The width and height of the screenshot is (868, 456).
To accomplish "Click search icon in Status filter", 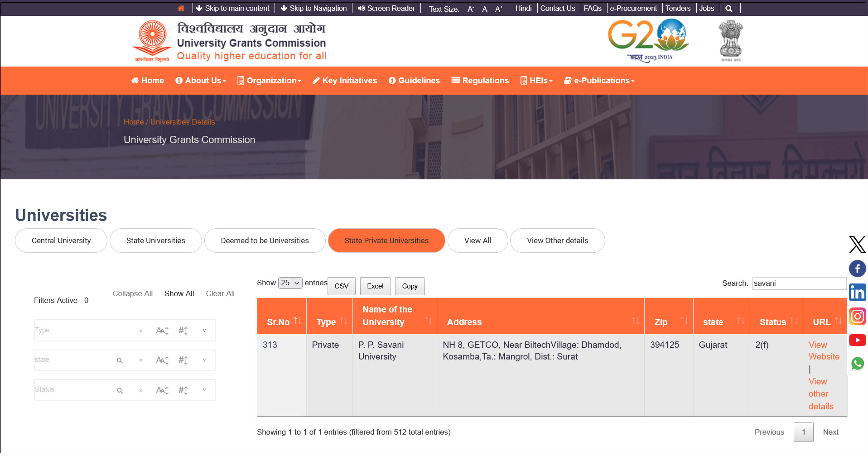I will click(x=120, y=390).
